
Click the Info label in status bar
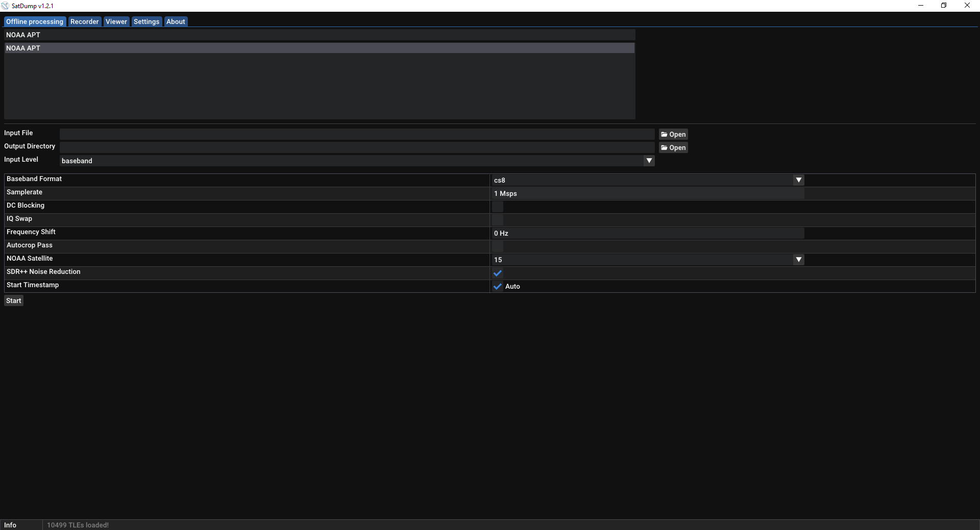pyautogui.click(x=10, y=525)
